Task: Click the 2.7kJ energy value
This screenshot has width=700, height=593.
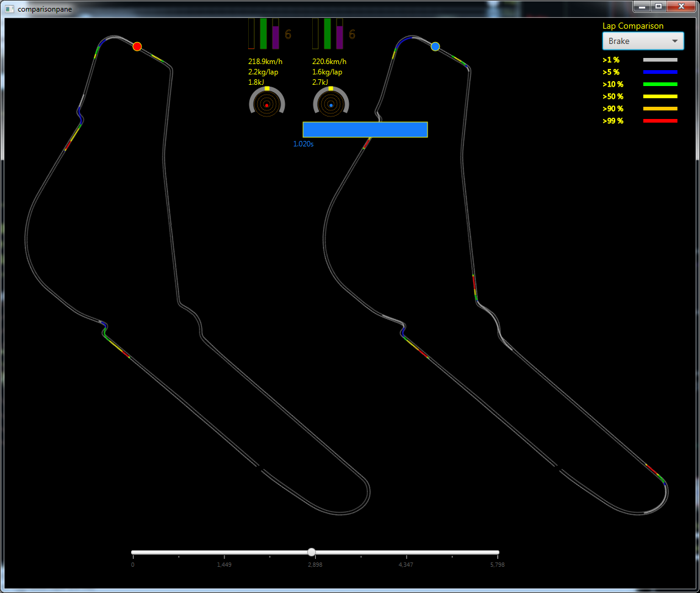Action: 320,82
